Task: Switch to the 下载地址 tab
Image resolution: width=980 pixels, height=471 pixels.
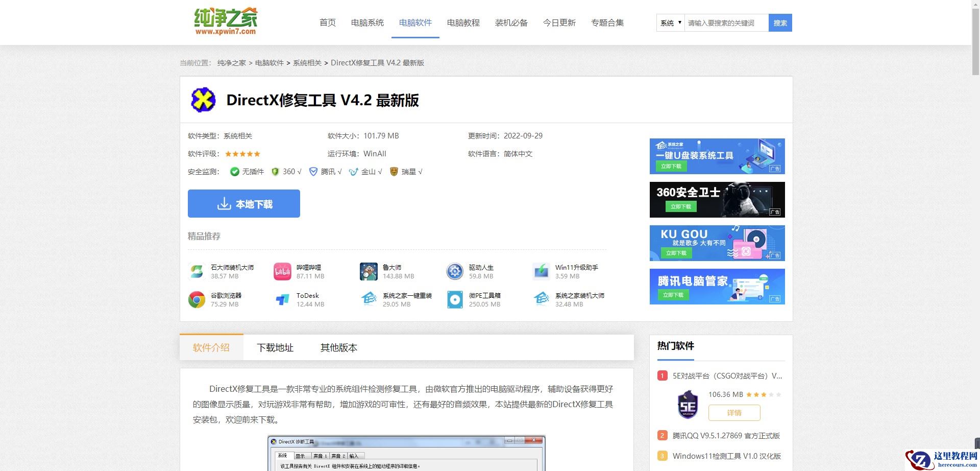Action: [x=275, y=347]
